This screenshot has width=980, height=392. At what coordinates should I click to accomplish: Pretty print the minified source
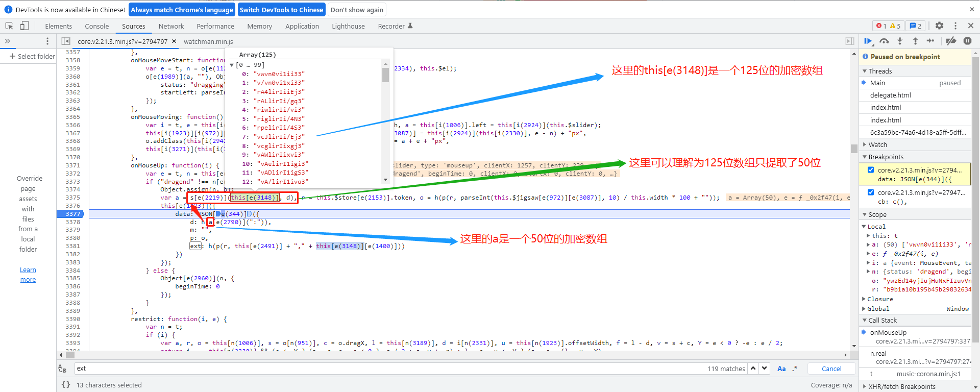[x=66, y=385]
